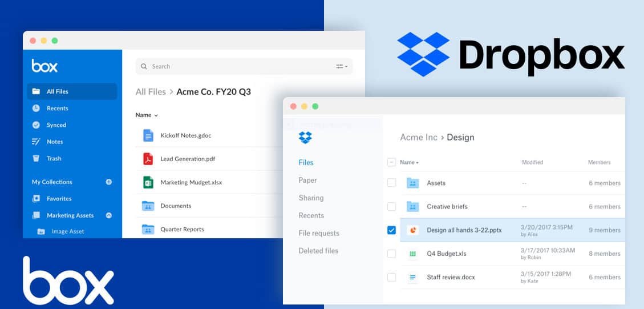644x309 pixels.
Task: Click the Favorites icon in Box sidebar
Action: (x=36, y=199)
